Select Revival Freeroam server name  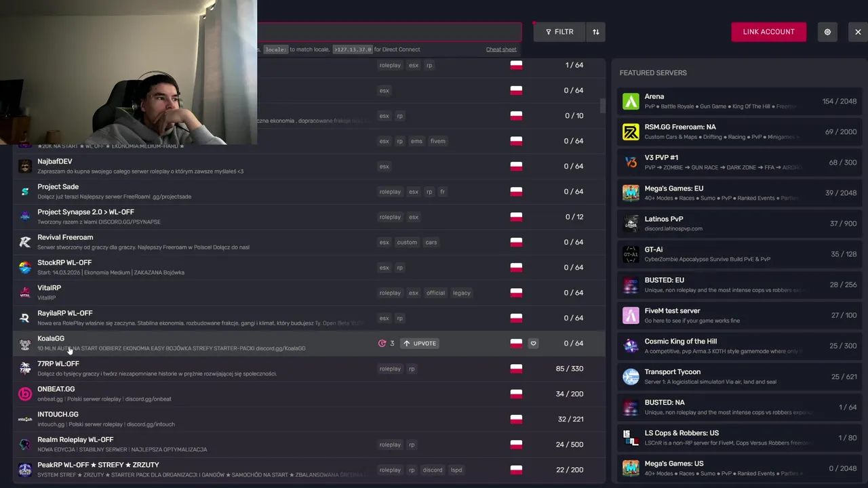(65, 237)
